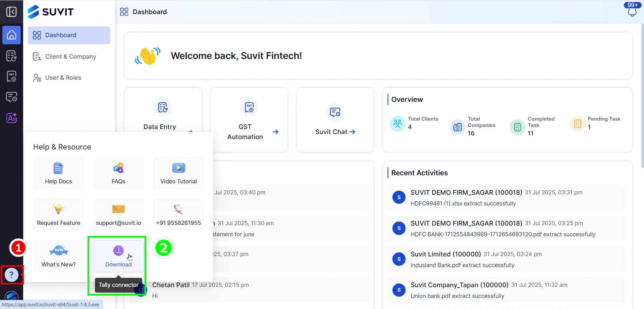This screenshot has width=644, height=309.
Task: Open Client & Company menu item
Action: click(70, 57)
